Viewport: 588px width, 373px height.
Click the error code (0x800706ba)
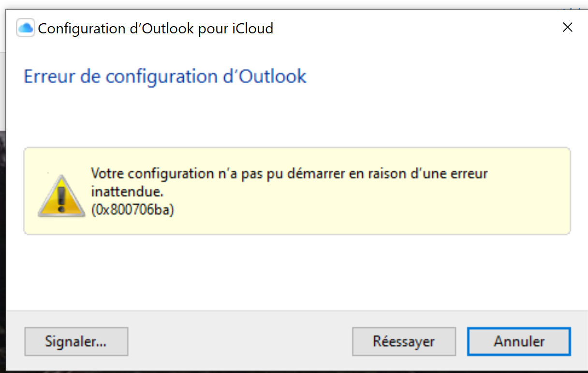click(x=132, y=211)
